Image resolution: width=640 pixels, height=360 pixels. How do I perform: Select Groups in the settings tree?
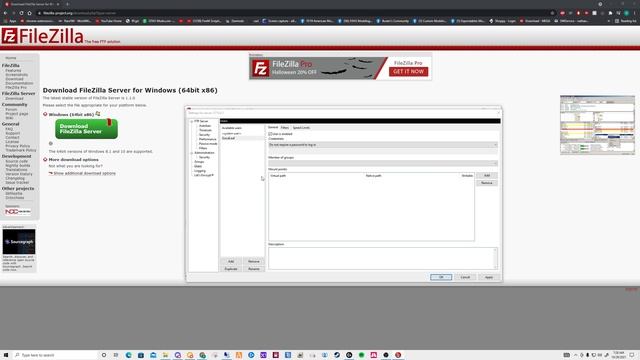(x=199, y=162)
